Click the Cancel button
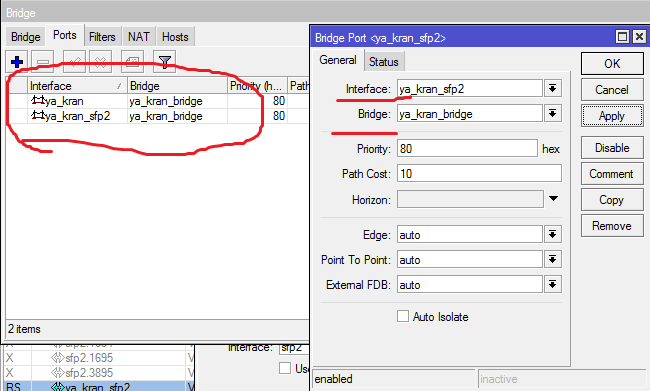 click(612, 90)
